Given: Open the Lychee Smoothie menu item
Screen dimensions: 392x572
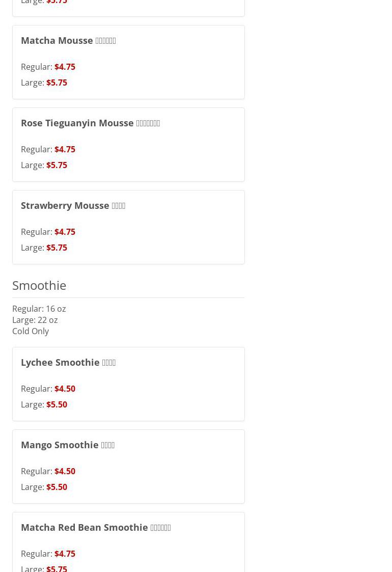Looking at the screenshot, I should tap(68, 362).
